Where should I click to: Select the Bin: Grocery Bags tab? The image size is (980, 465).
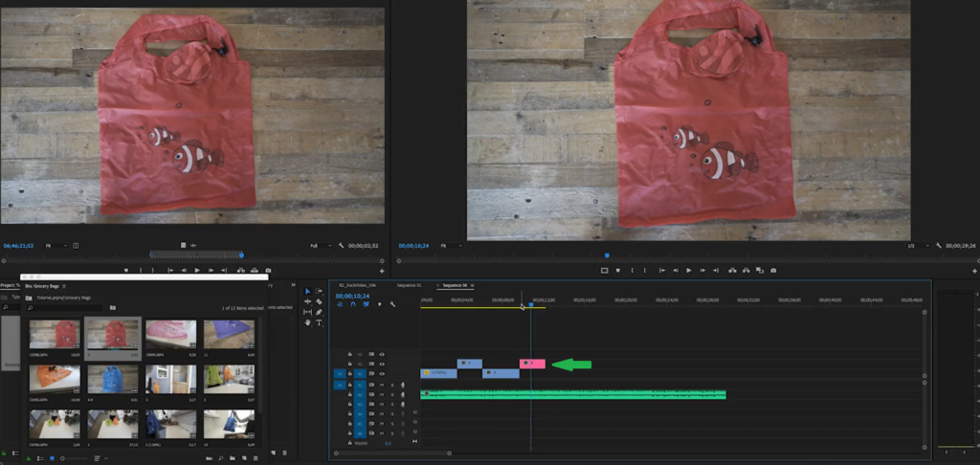42,286
